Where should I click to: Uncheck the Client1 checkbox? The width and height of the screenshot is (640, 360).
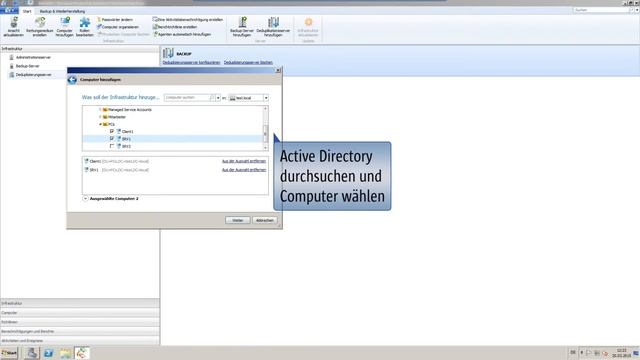point(112,131)
